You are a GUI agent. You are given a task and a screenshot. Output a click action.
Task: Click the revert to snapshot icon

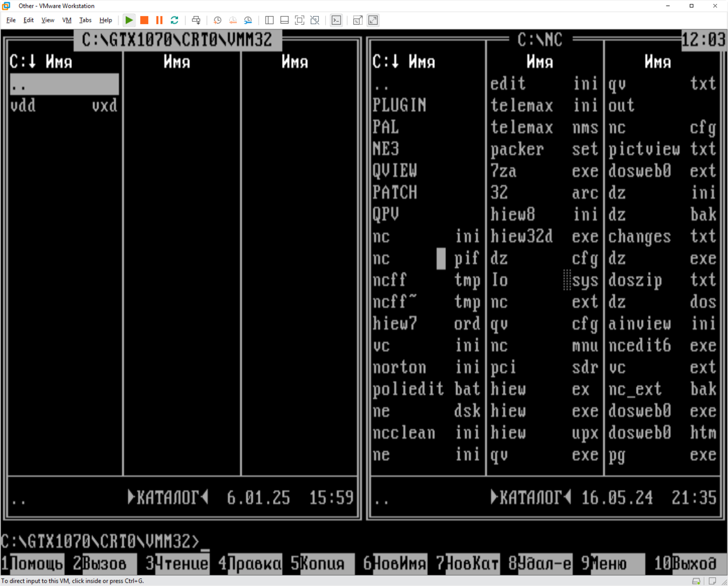(233, 20)
